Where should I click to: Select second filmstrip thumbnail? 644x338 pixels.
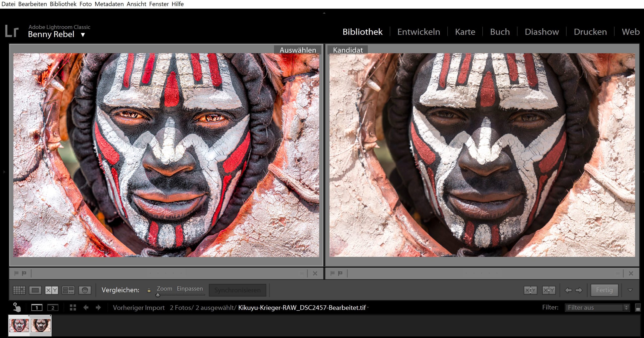click(x=41, y=325)
